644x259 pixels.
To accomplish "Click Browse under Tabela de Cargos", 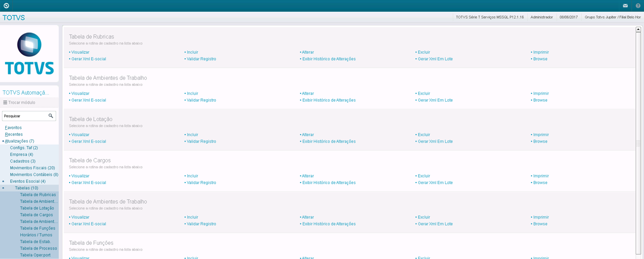I will coord(539,183).
